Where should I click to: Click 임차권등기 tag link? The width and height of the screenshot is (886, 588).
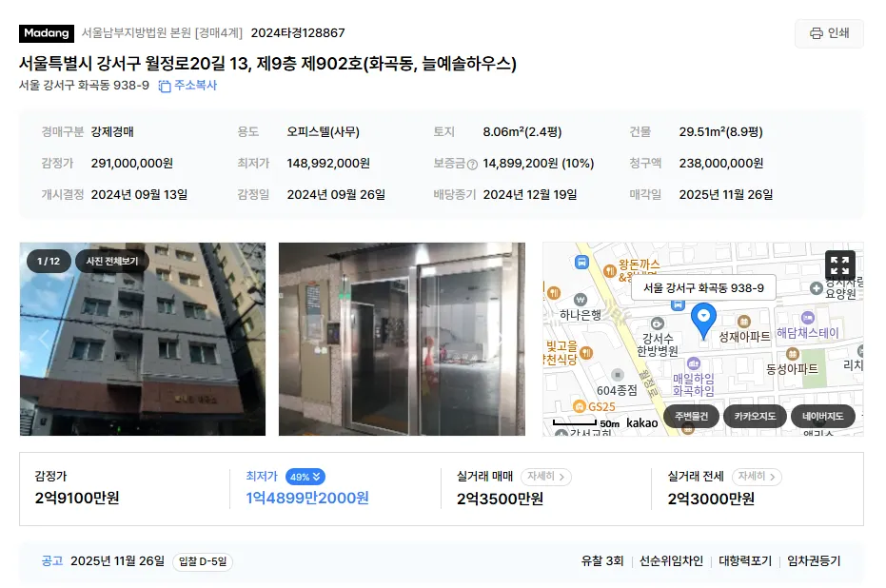coord(814,561)
